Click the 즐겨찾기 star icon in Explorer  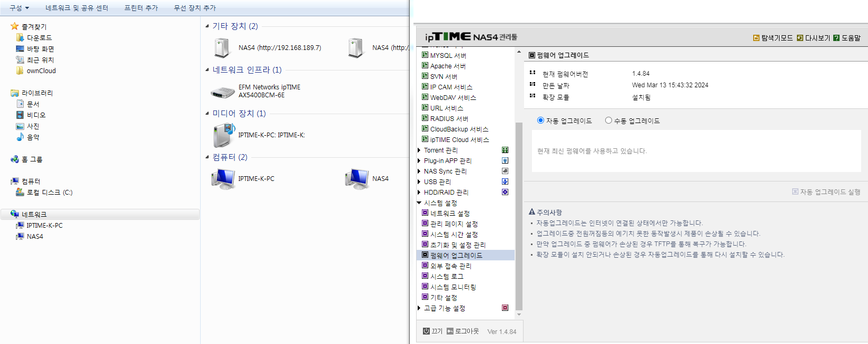[15, 26]
